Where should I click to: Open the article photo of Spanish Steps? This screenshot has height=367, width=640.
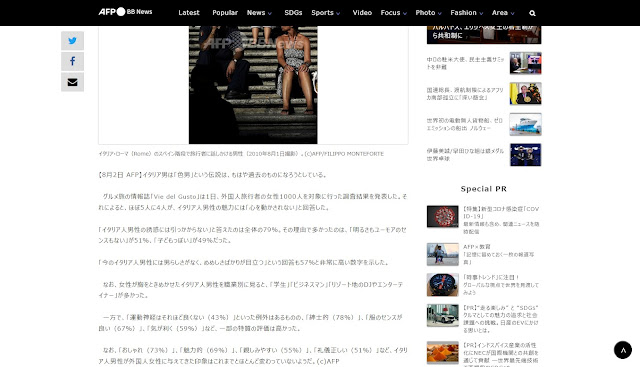coord(253,85)
